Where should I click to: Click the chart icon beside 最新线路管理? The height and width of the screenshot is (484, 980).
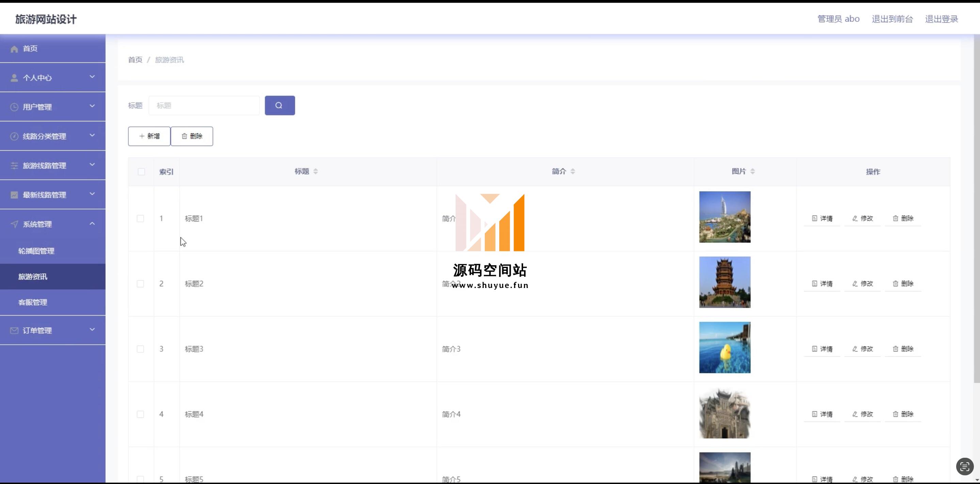pyautogui.click(x=14, y=195)
